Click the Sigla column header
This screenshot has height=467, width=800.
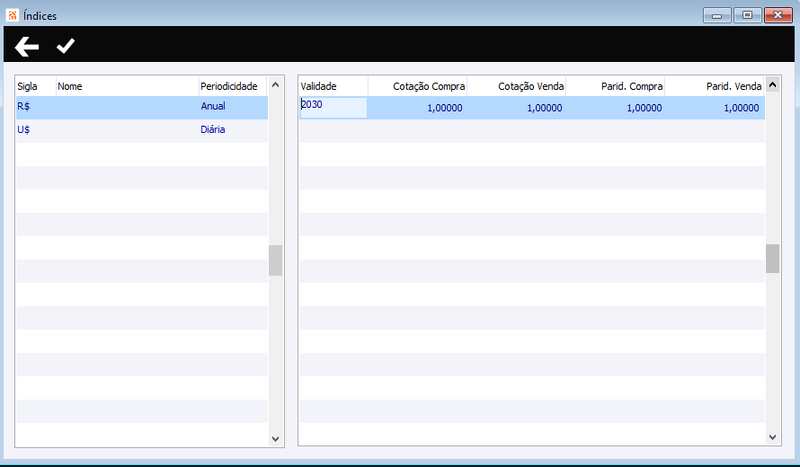pos(36,86)
